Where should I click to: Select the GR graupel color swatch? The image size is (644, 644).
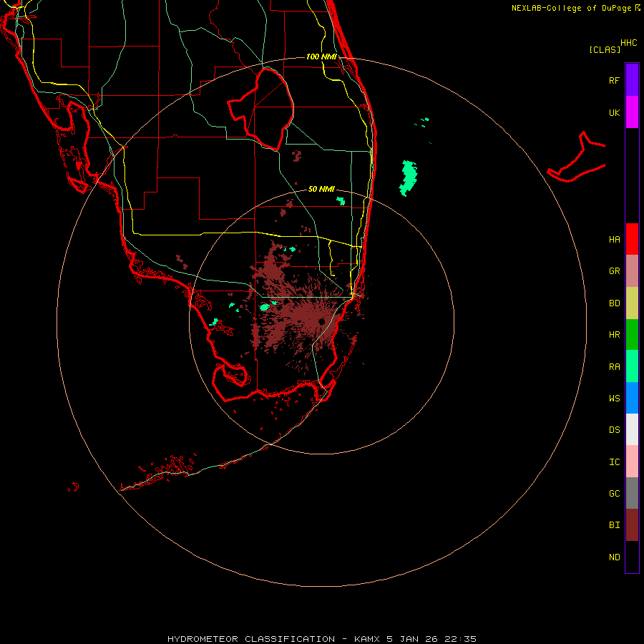tap(632, 271)
